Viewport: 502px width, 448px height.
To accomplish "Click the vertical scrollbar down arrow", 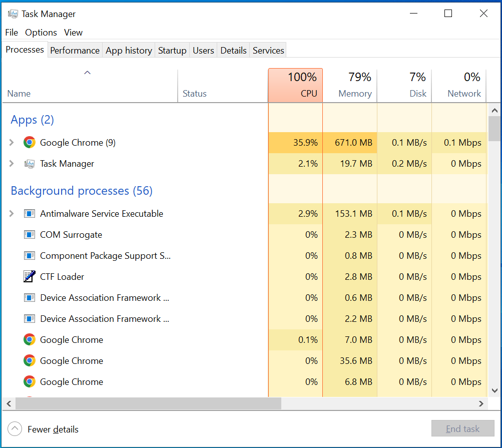I will [x=494, y=390].
